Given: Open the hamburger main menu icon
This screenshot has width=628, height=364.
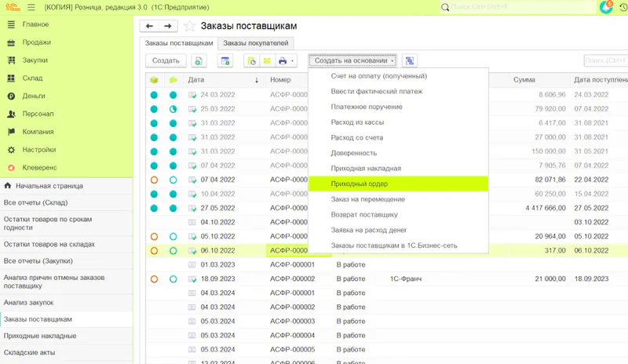Looking at the screenshot, I should [31, 7].
